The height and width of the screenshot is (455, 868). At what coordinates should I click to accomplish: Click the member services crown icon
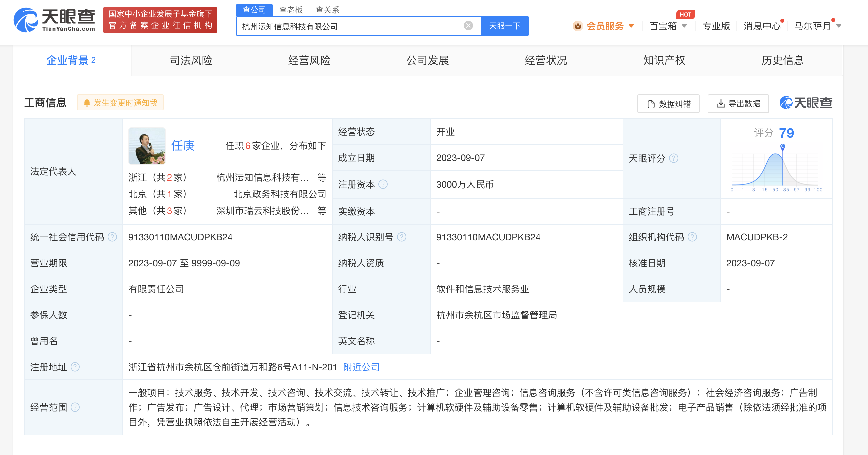coord(578,26)
